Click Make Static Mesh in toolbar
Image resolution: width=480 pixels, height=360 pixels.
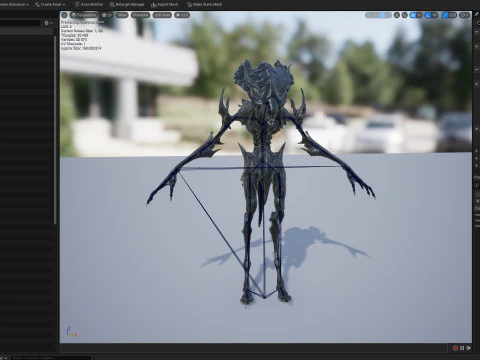pos(205,4)
